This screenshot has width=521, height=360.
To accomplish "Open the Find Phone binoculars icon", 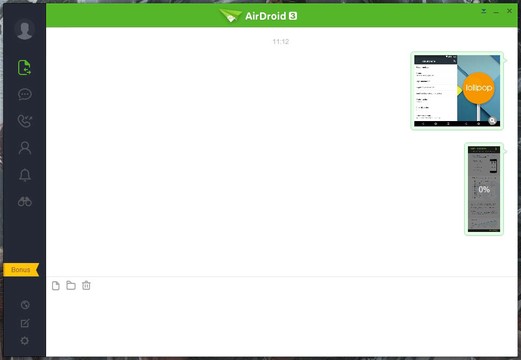I will pos(25,201).
